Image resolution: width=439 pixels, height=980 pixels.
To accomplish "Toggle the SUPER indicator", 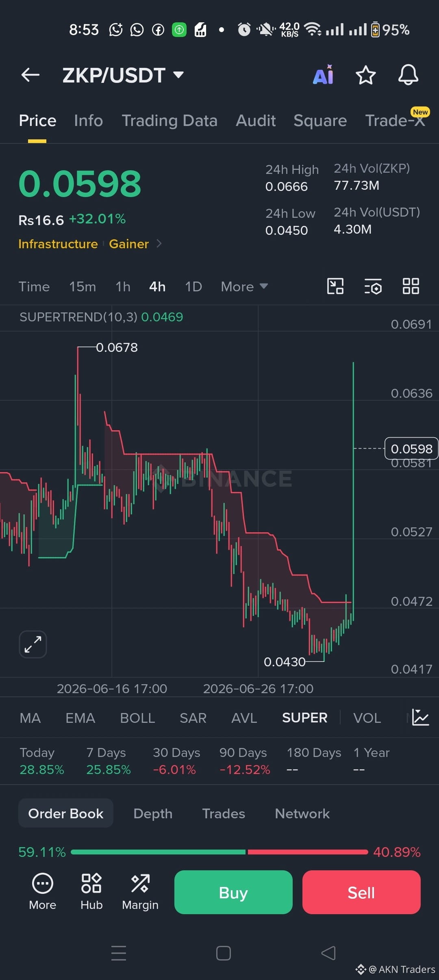I will pyautogui.click(x=305, y=718).
